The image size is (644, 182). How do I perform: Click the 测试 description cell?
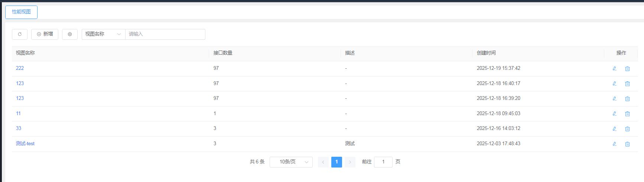pyautogui.click(x=350, y=143)
